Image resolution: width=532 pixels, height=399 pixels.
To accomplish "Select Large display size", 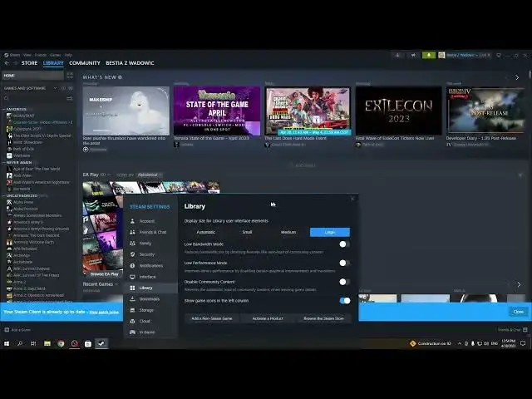I will click(x=330, y=232).
